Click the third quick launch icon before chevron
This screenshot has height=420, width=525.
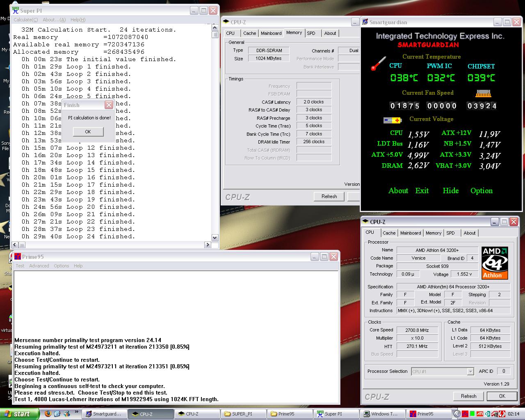(66, 413)
